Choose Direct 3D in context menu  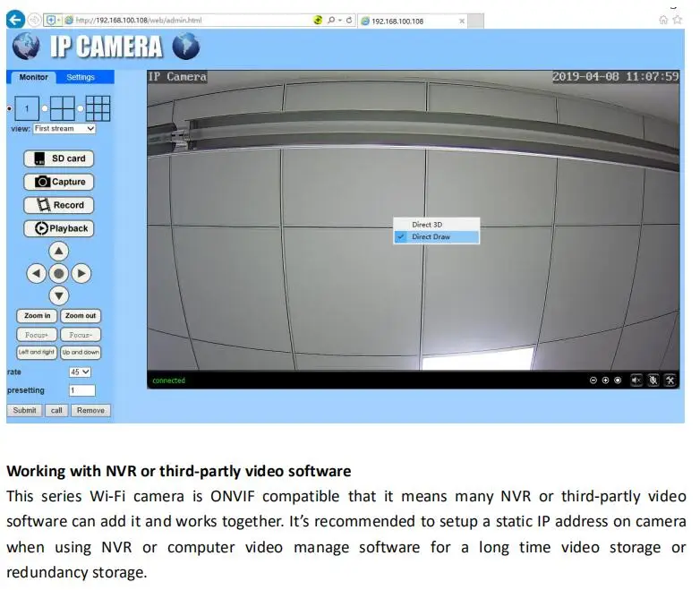coord(436,225)
